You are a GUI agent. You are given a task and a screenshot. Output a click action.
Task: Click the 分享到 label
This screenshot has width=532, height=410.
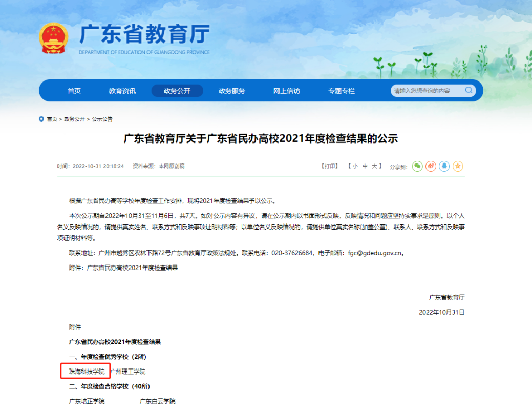click(398, 167)
